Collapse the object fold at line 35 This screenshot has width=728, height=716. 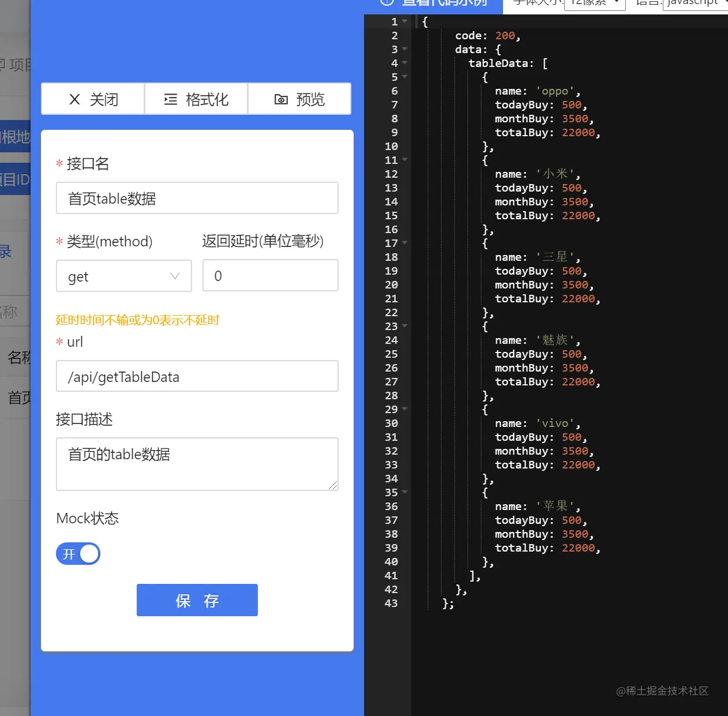pyautogui.click(x=405, y=492)
